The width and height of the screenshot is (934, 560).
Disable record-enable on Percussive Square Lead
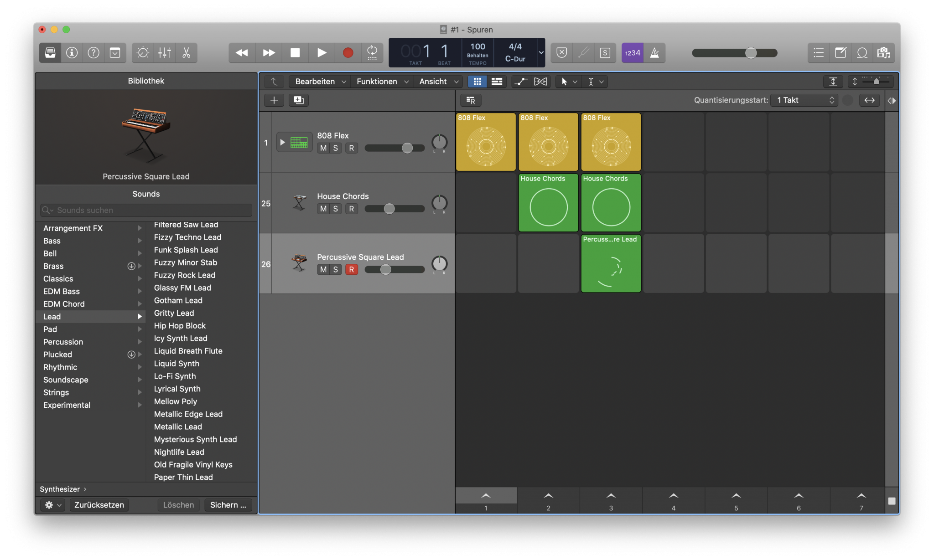(351, 269)
